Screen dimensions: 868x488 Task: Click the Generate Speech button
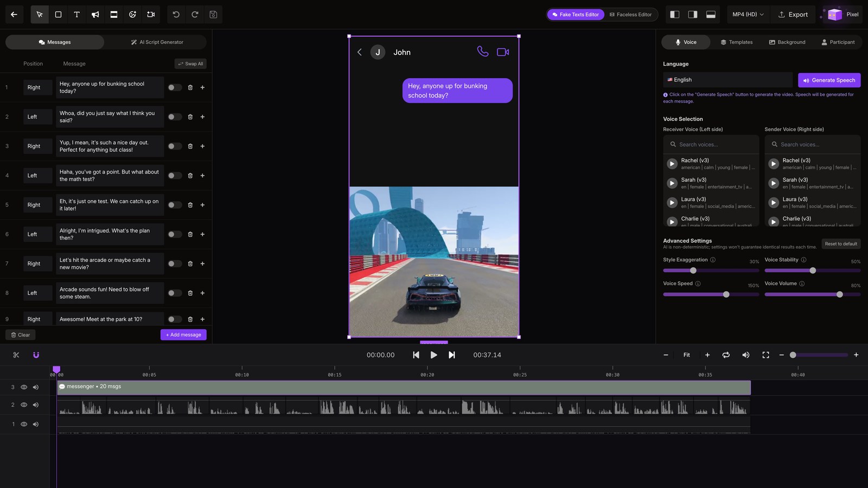click(829, 80)
